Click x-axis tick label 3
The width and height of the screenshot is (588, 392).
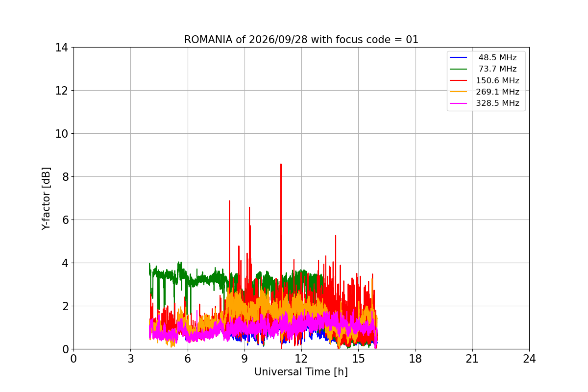130,359
